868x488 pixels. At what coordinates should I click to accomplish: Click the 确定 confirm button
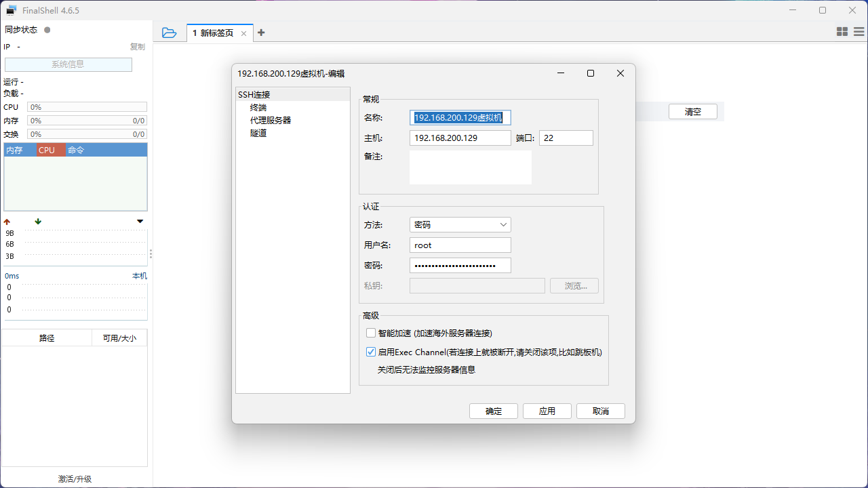[493, 411]
